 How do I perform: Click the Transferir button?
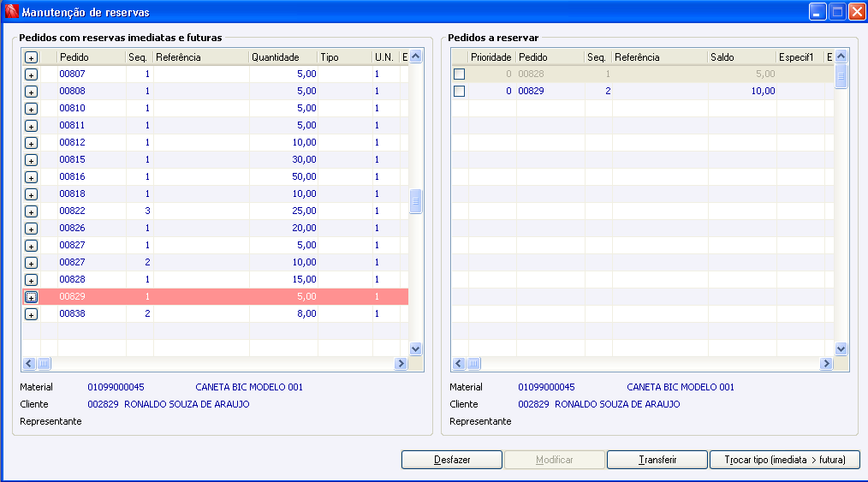(x=657, y=460)
